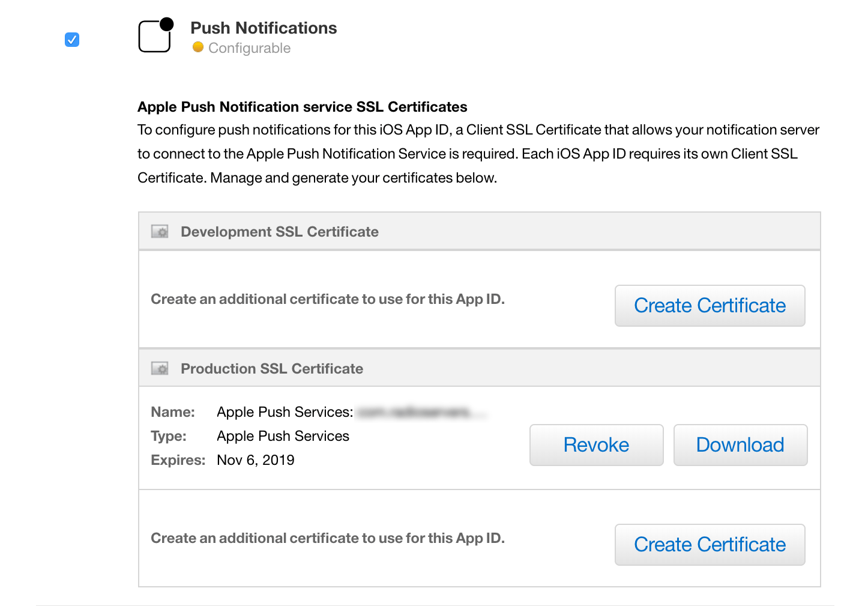Click the certificate icon beside Production SSL Certificate

point(160,368)
